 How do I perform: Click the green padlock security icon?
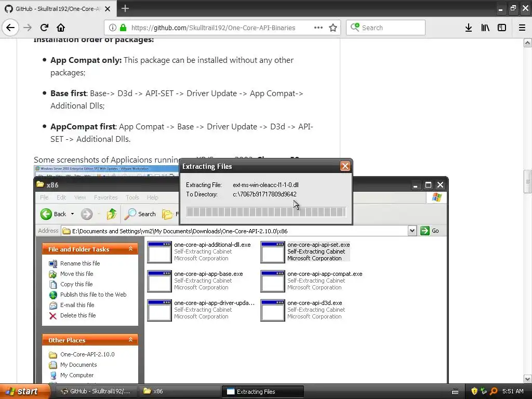pos(123,28)
